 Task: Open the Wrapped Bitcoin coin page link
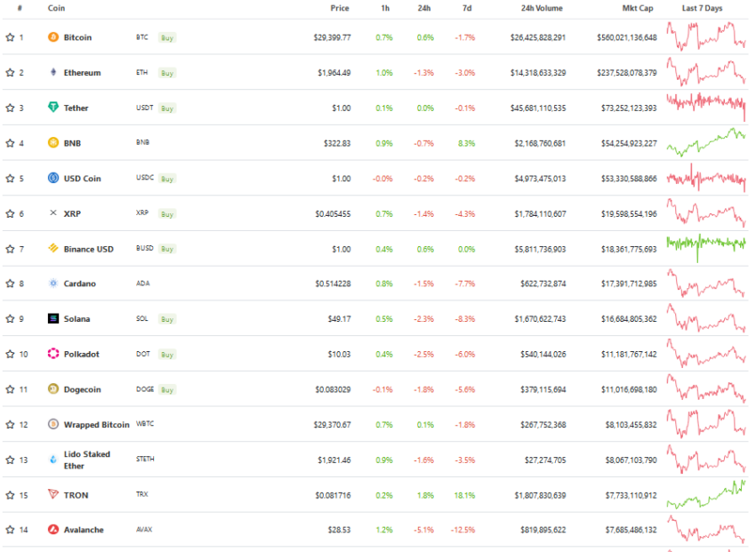[x=96, y=424]
